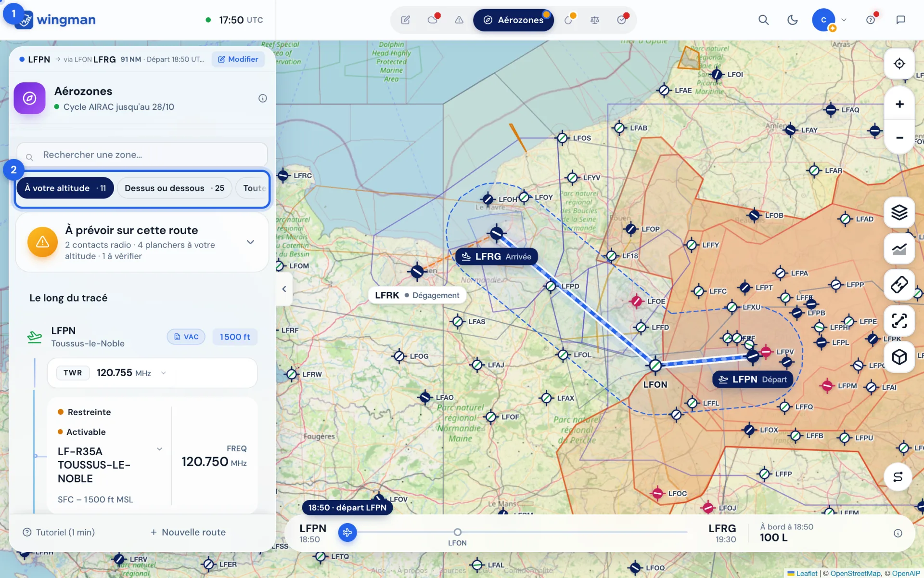Open the weather cloud tab
The height and width of the screenshot is (578, 924).
coord(432,20)
